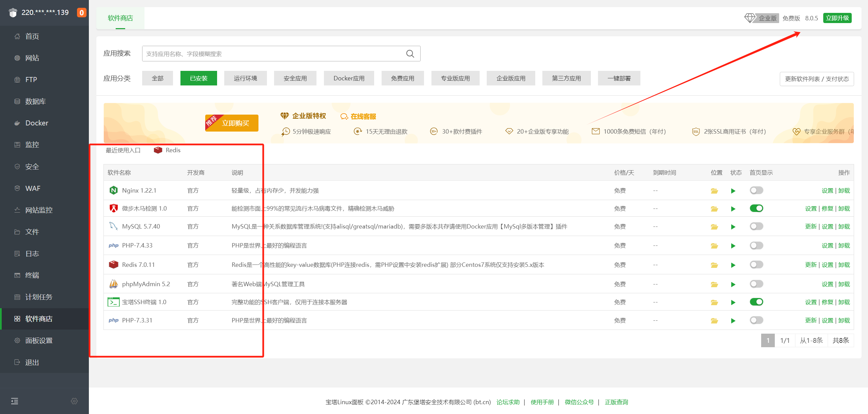Open the 使用手册 footer link
Viewport: 868px width, 414px height.
coord(542,402)
